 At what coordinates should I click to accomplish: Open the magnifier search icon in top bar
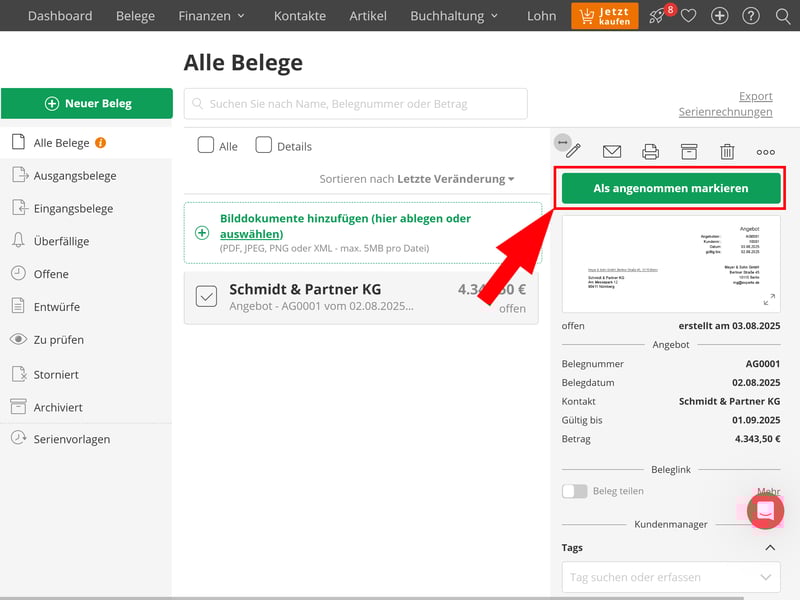tap(782, 16)
